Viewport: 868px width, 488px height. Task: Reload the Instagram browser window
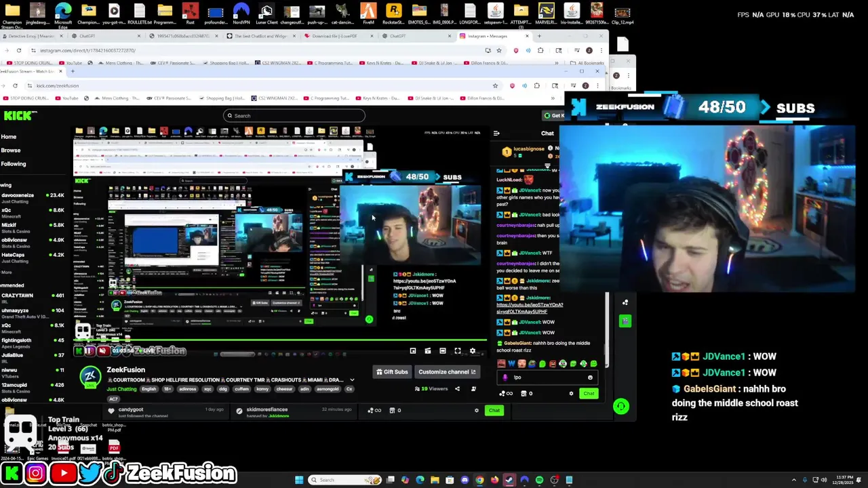click(18, 50)
